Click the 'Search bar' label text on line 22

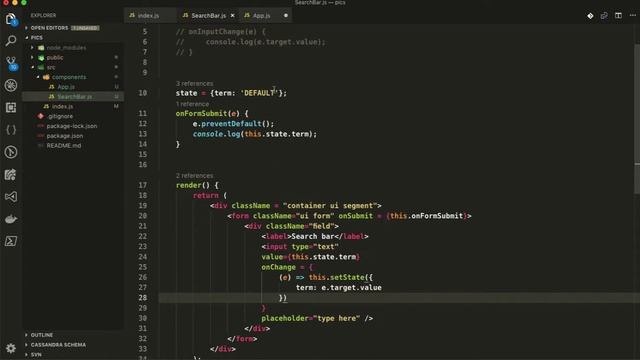tap(312, 236)
